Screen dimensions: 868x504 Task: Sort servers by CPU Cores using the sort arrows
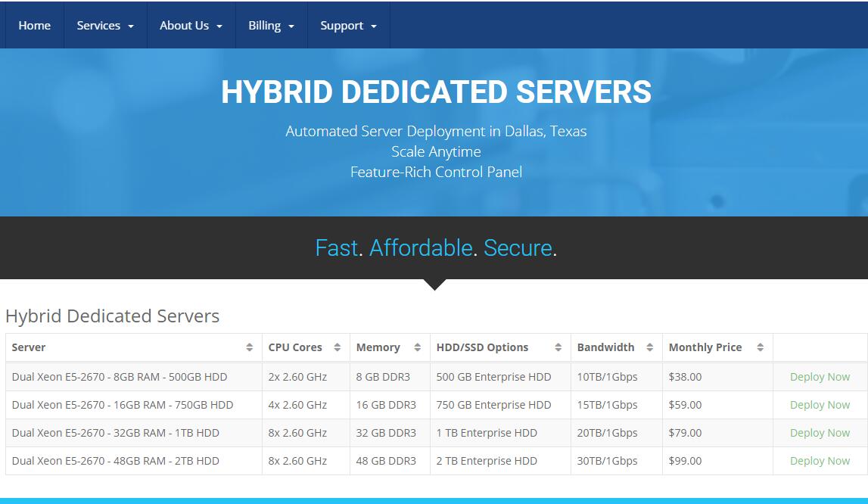coord(338,347)
